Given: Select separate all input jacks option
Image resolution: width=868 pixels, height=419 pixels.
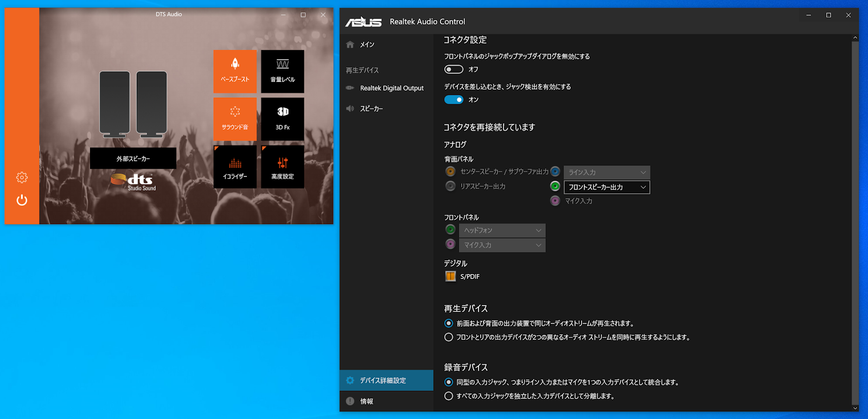Looking at the screenshot, I should pyautogui.click(x=449, y=396).
